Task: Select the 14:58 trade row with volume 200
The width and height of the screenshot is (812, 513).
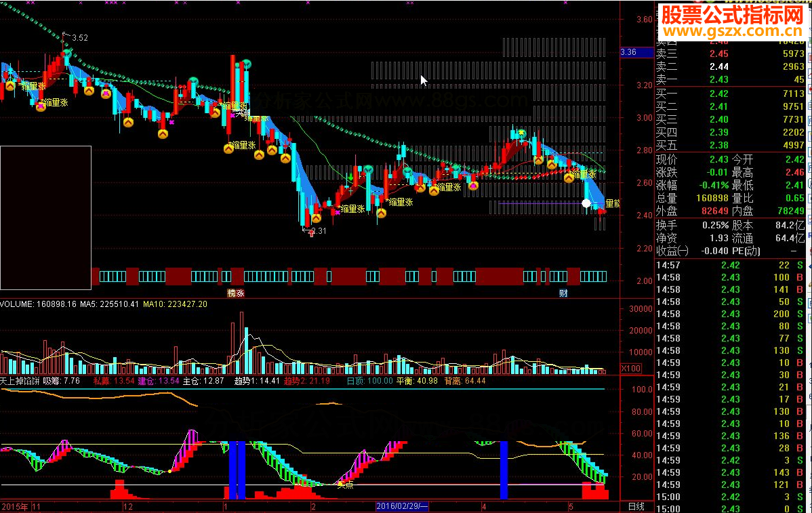Action: [731, 314]
